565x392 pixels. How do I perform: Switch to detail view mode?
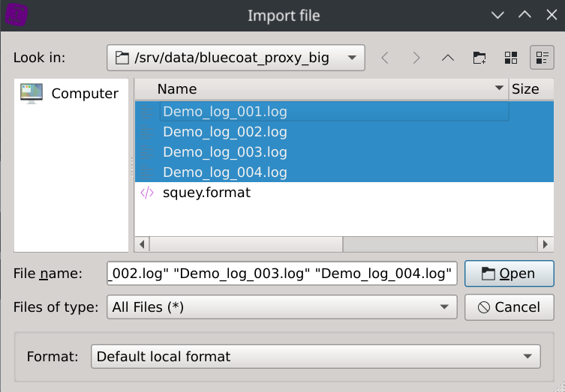(542, 58)
